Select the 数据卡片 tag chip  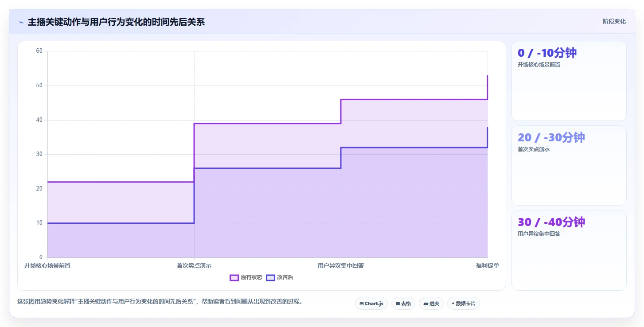tap(464, 304)
